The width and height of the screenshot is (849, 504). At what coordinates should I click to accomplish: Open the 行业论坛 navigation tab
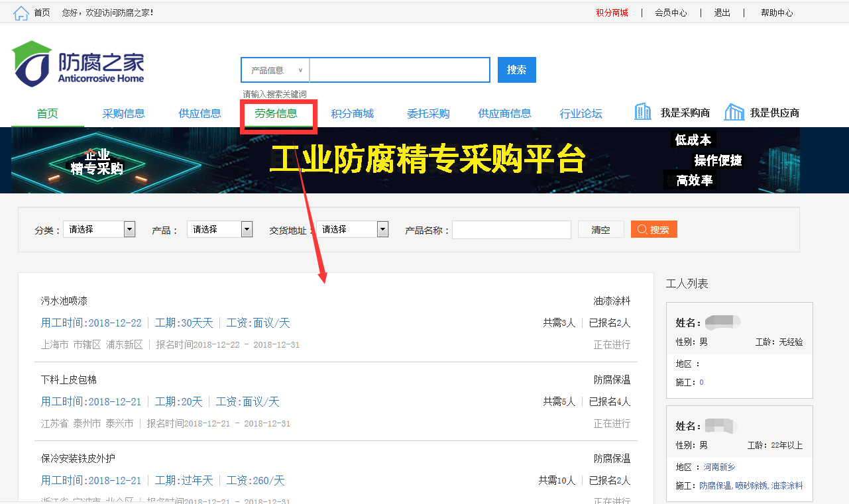point(581,113)
